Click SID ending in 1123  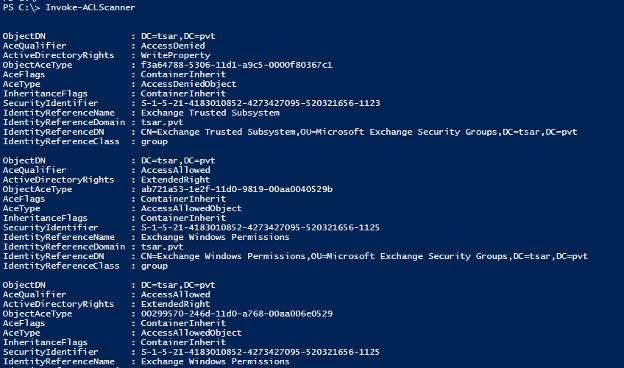(261, 103)
